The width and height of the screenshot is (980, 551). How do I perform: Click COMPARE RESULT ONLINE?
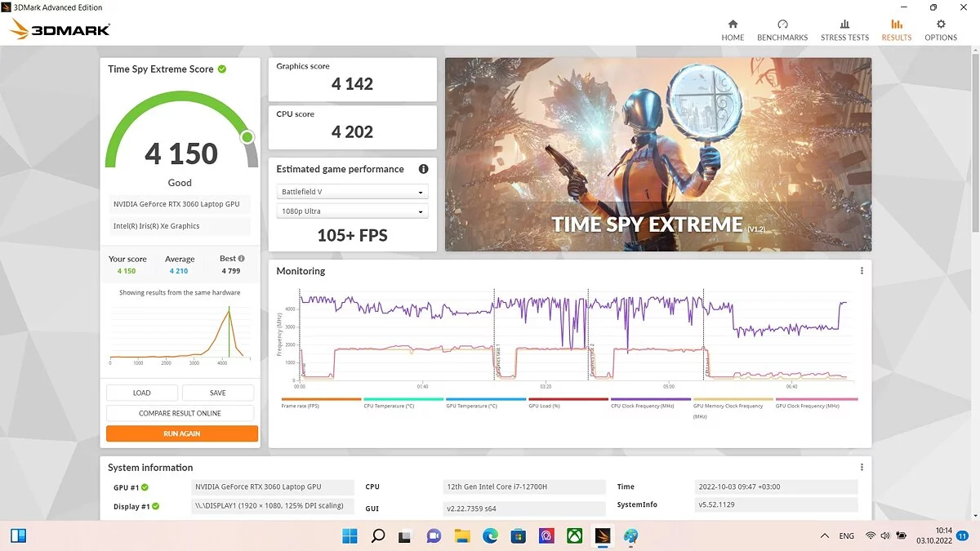(x=180, y=413)
